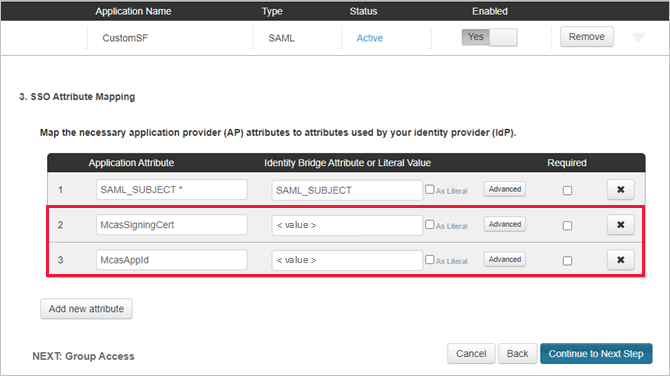Click the Application Name column header
670x376 pixels.
(x=133, y=11)
